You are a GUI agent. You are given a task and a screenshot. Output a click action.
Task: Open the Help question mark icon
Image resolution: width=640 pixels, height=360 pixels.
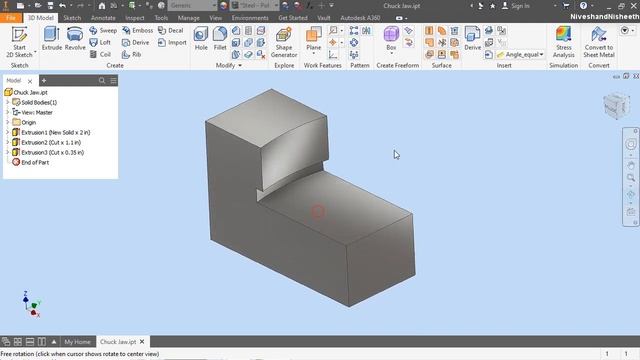(x=583, y=6)
